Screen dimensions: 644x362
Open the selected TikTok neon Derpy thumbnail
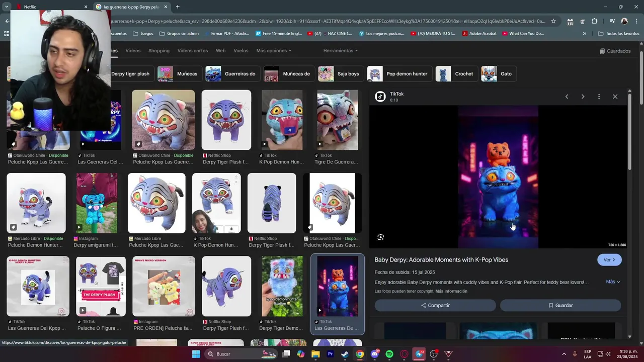pyautogui.click(x=338, y=287)
